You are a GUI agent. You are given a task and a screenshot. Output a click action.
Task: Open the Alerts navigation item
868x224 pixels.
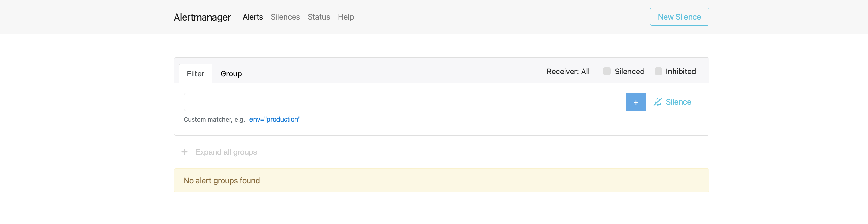pyautogui.click(x=252, y=17)
